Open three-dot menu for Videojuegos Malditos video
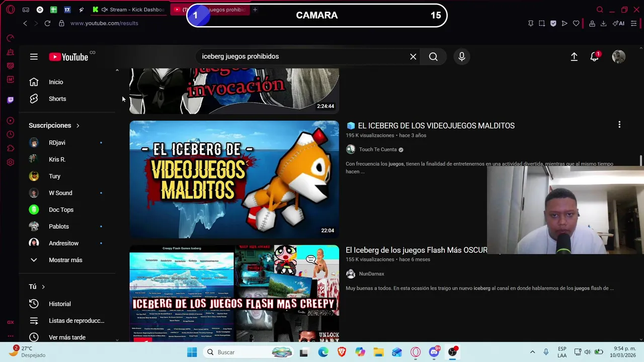This screenshot has width=644, height=362. click(619, 125)
